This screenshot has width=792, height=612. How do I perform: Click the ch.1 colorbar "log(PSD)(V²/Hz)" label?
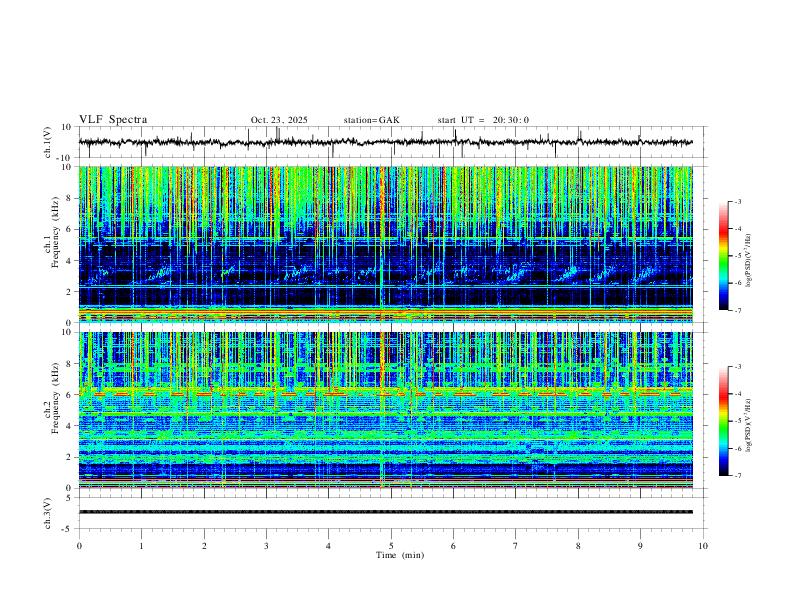[x=748, y=261]
